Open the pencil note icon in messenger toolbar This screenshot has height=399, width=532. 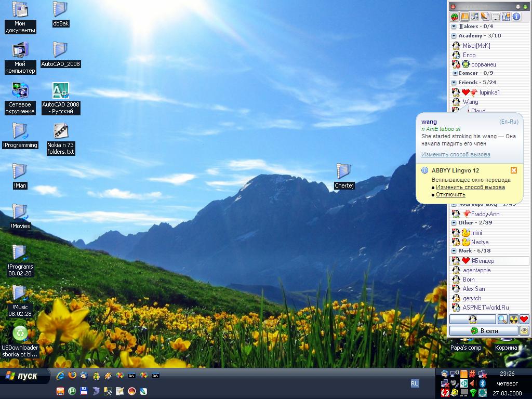pyautogui.click(x=485, y=16)
